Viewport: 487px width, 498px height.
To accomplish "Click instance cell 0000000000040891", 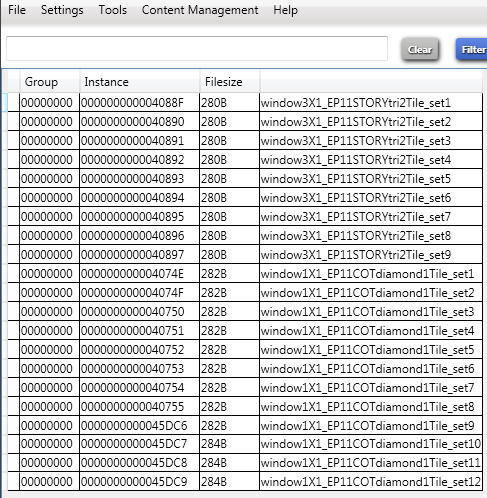I will pos(140,141).
